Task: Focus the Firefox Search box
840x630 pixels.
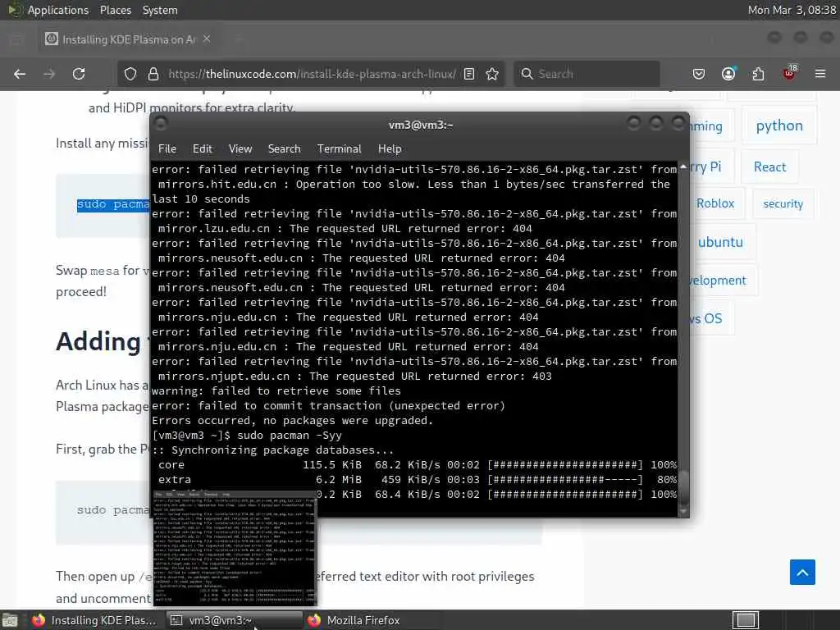Action: (587, 74)
